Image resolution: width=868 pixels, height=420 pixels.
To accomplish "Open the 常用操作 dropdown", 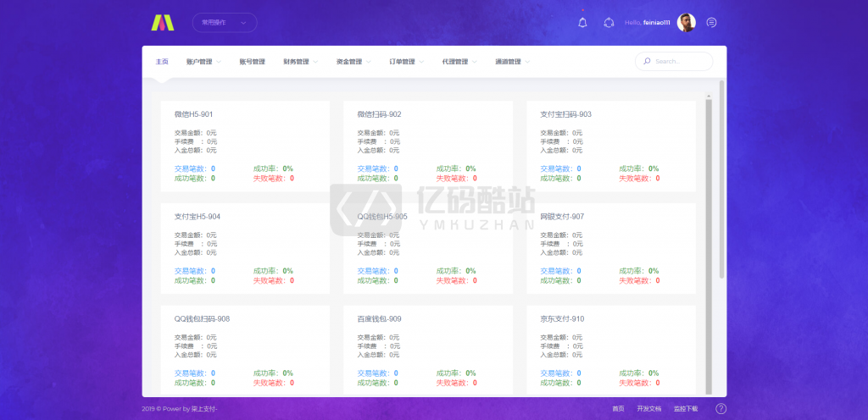I will click(224, 23).
